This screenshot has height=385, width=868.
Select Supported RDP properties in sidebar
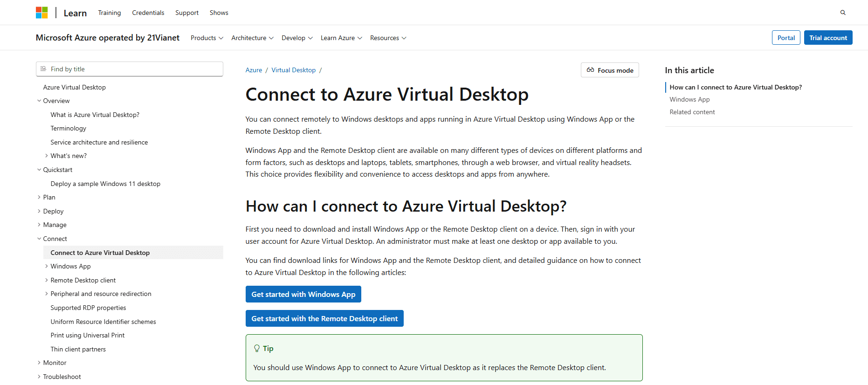[x=88, y=308]
